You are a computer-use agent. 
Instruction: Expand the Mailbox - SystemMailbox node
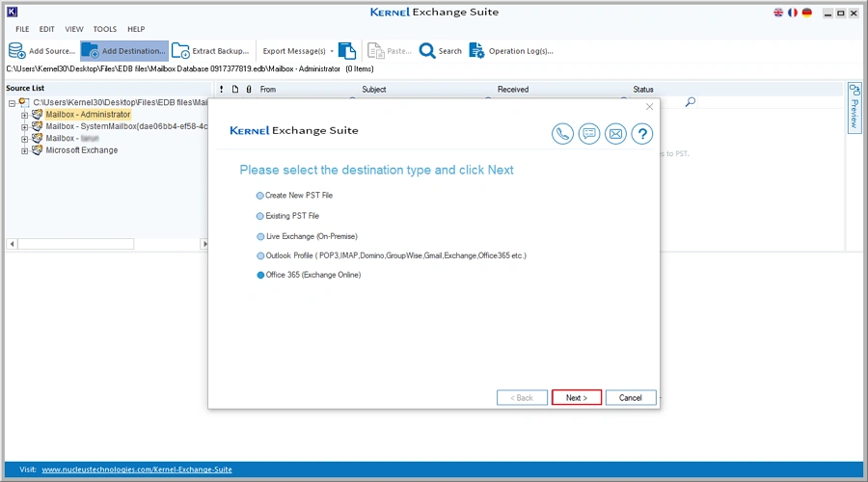(x=24, y=126)
